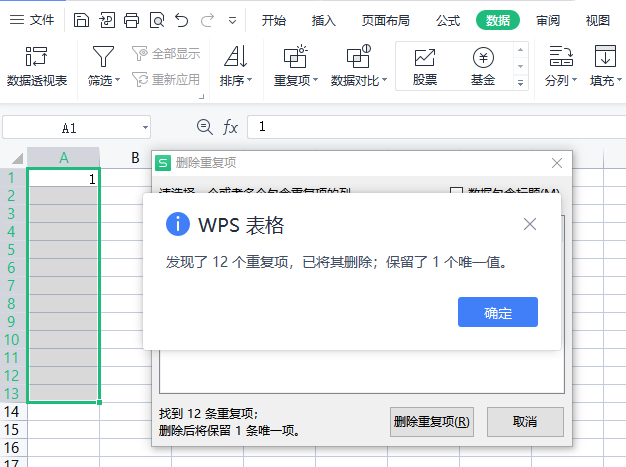626x467 pixels.
Task: Click the 数据对比 icon
Action: tap(359, 56)
